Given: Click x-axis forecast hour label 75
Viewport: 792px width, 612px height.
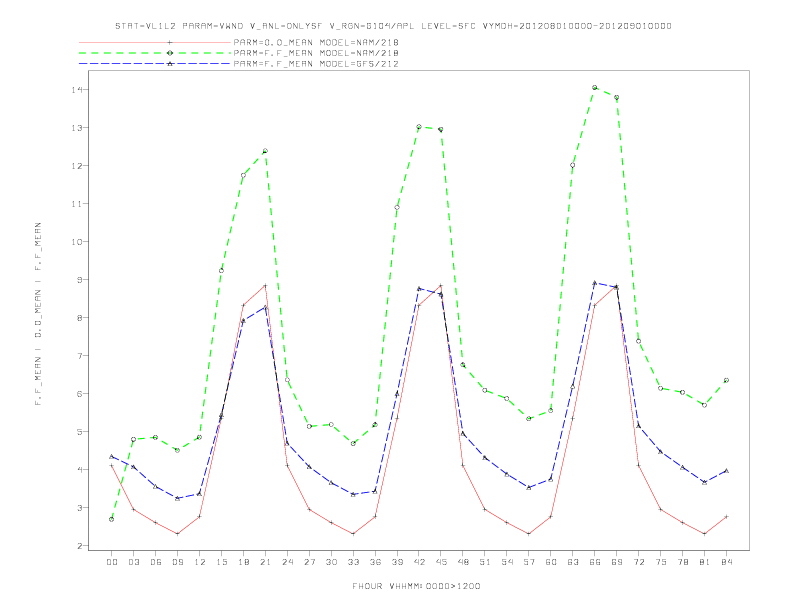Looking at the screenshot, I should pyautogui.click(x=661, y=562).
